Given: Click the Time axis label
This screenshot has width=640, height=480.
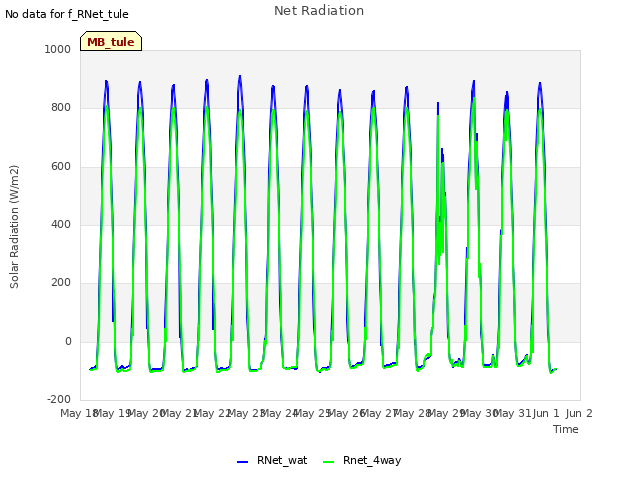Looking at the screenshot, I should pos(566,429).
